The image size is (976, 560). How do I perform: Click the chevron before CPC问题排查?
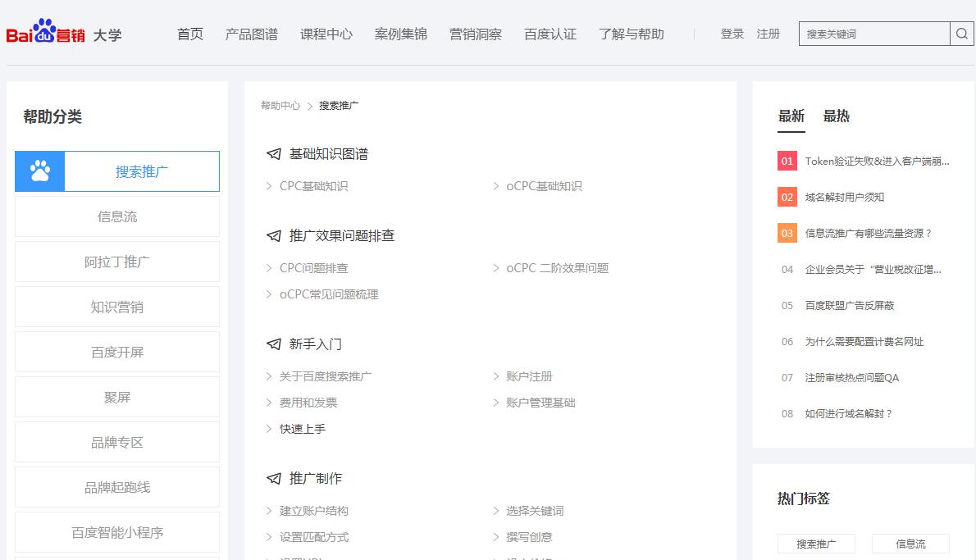click(x=269, y=268)
